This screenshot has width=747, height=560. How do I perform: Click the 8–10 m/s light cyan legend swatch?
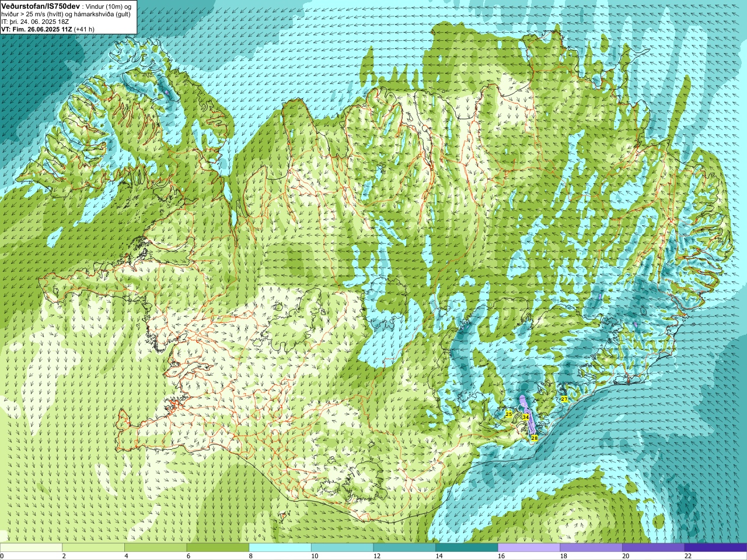pos(280,548)
